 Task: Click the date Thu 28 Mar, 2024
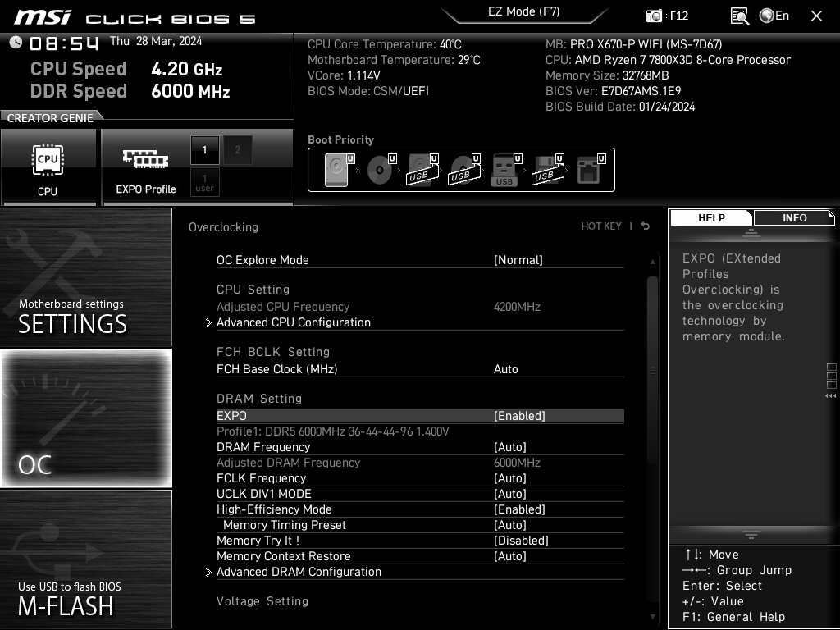point(156,41)
